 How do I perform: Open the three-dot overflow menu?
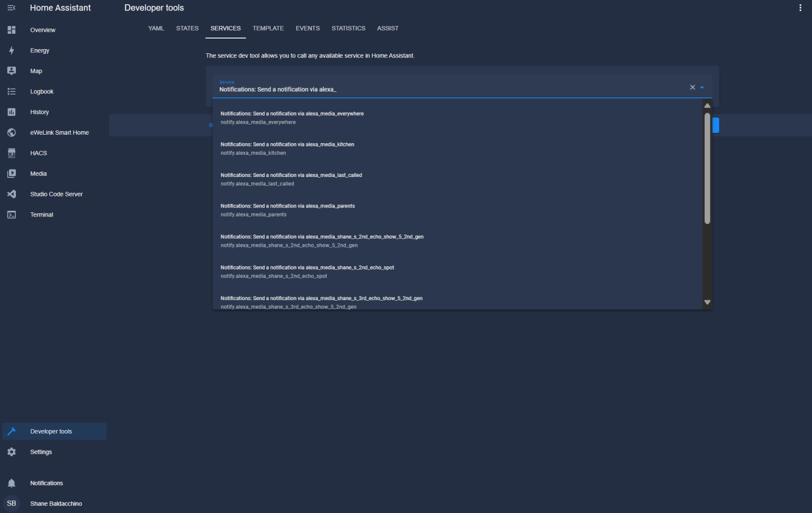[x=800, y=8]
